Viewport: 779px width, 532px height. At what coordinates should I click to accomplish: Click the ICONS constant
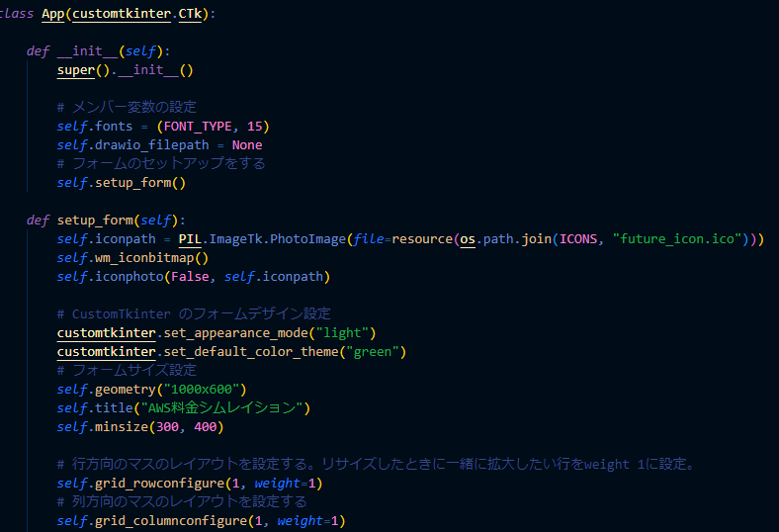(578, 239)
